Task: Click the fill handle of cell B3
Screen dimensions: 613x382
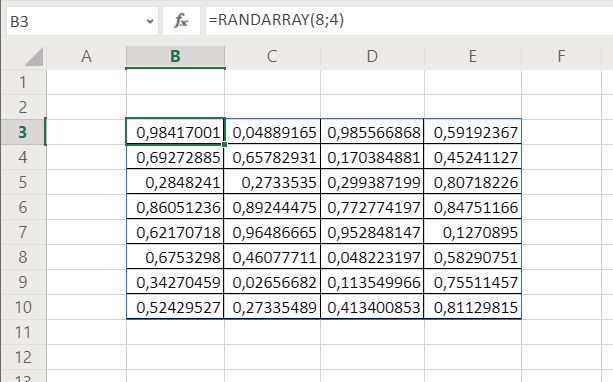Action: (x=224, y=145)
